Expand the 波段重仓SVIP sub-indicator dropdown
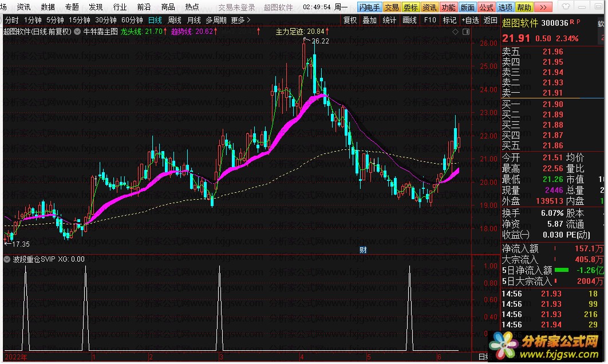This screenshot has width=608, height=364. click(x=7, y=259)
